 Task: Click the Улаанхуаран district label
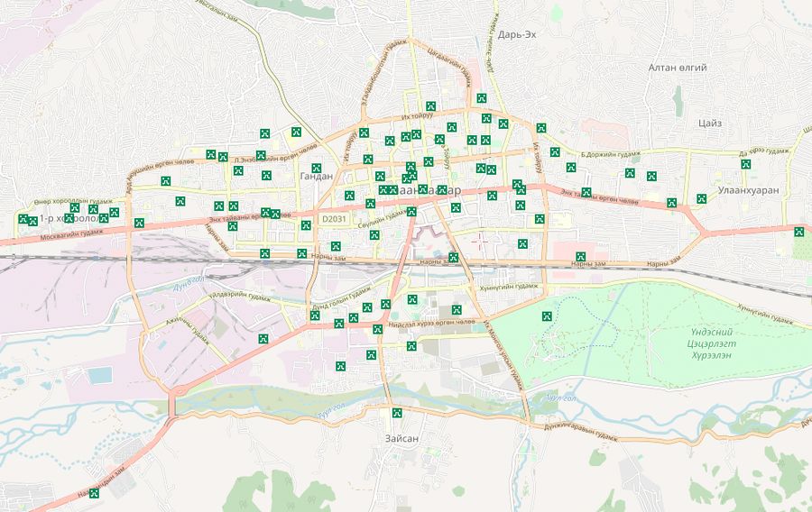tap(742, 191)
